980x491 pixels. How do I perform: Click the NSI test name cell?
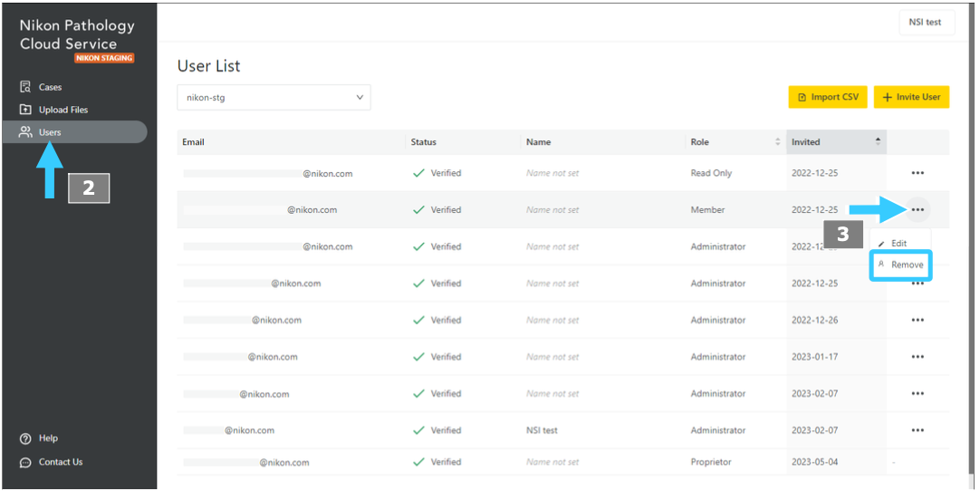tap(542, 430)
